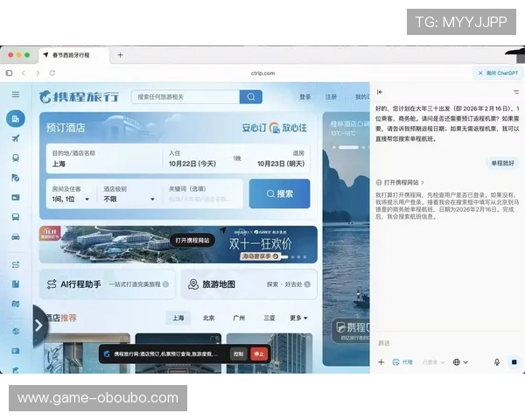
Task: Click the 登录 link in Ctrip header
Action: pos(305,97)
